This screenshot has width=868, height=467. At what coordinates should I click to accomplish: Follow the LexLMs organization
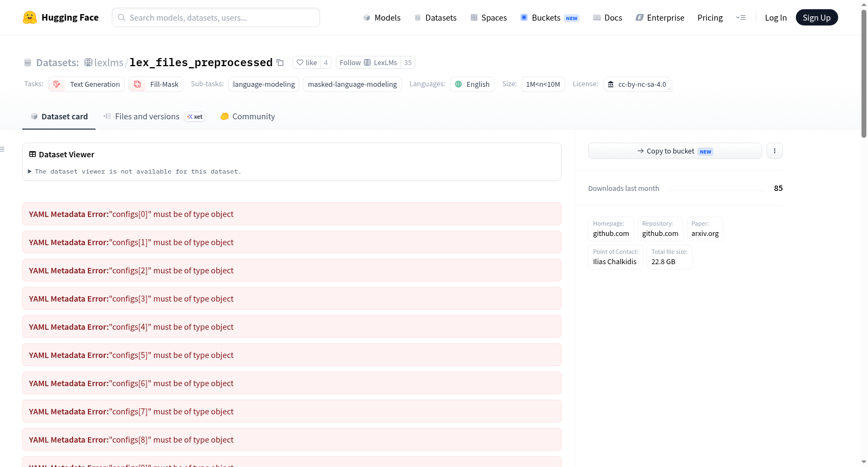click(368, 62)
